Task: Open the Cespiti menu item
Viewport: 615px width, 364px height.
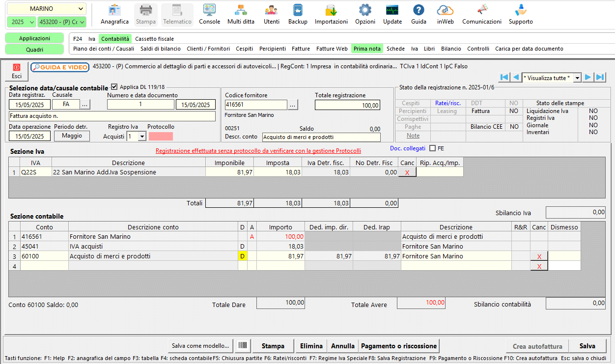Action: point(245,49)
